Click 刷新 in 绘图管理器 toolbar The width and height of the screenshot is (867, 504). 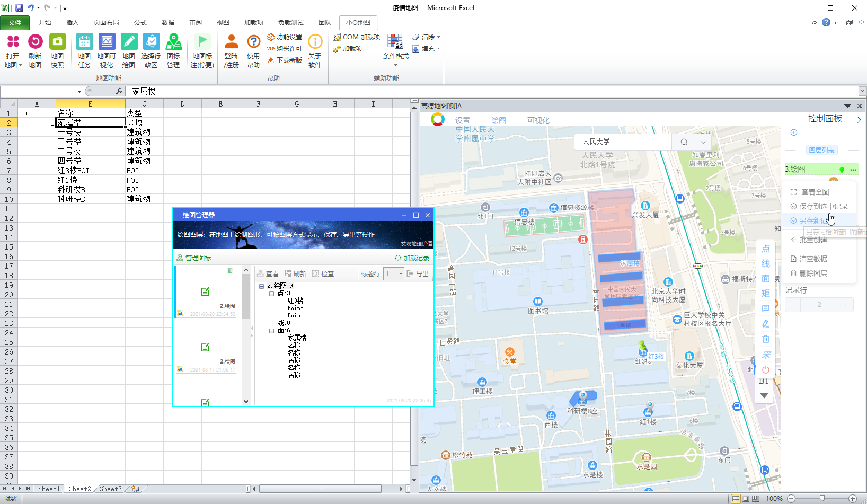[296, 273]
